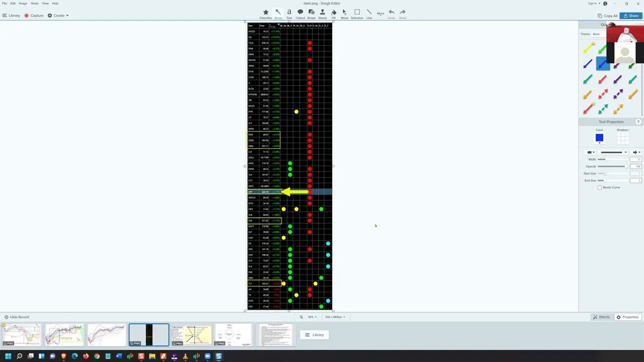Screen dimensions: 644x362
Task: Select the Text tool
Action: pos(289,14)
